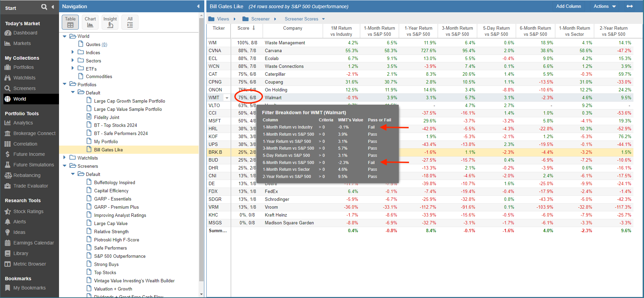Sort by Company column header
This screenshot has width=644, height=298.
[x=293, y=28]
